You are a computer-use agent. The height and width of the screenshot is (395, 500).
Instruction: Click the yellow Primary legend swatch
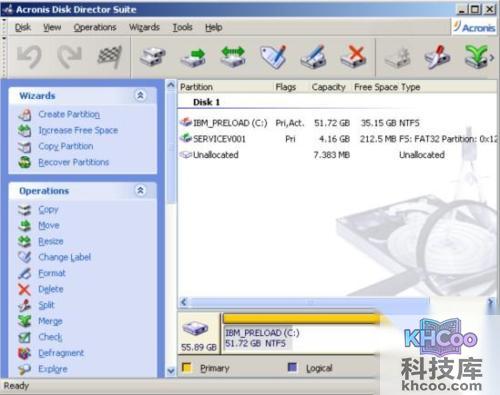coord(187,367)
